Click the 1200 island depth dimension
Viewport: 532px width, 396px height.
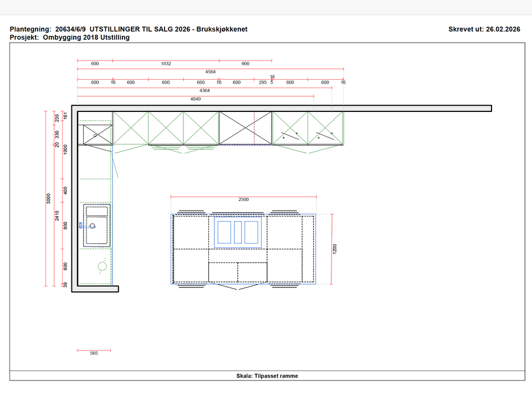[335, 249]
